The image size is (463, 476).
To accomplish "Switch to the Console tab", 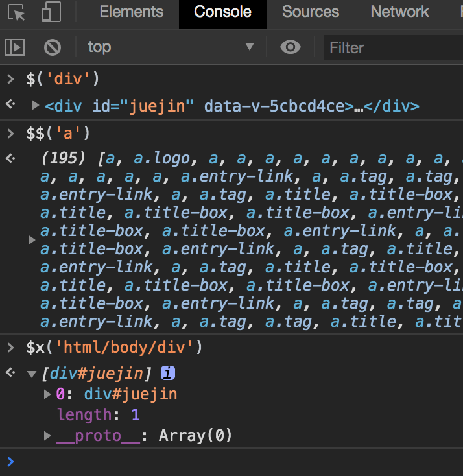I will pyautogui.click(x=223, y=14).
